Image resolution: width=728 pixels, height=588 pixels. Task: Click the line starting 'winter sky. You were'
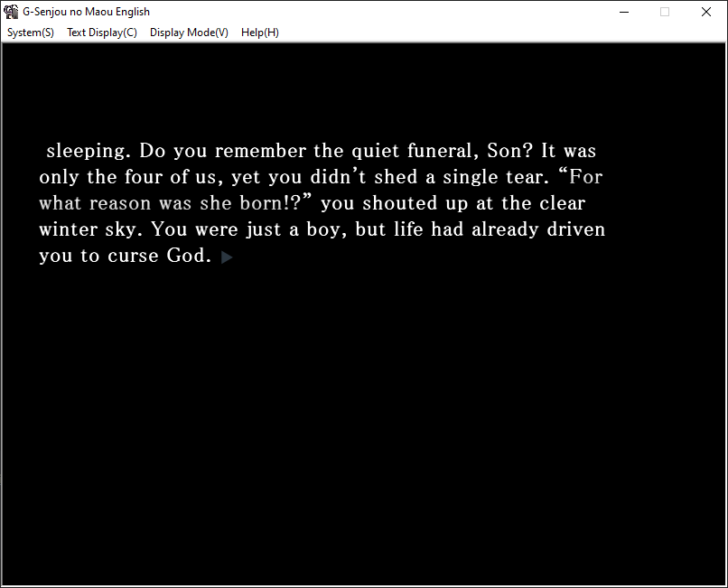pyautogui.click(x=322, y=229)
